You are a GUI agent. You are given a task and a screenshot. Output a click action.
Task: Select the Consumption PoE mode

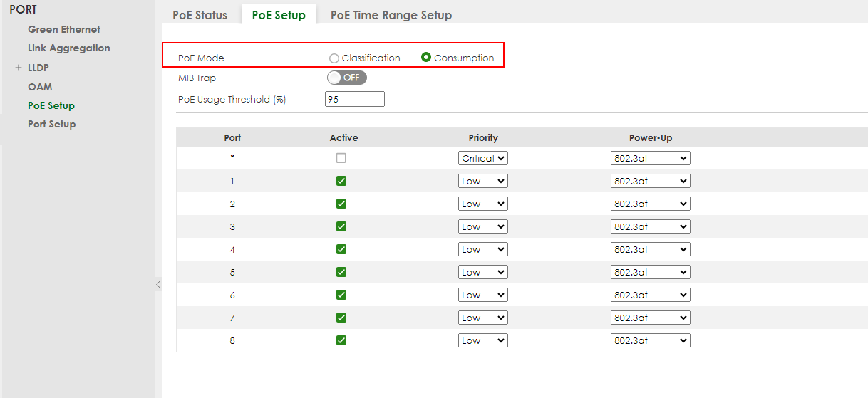(x=426, y=58)
